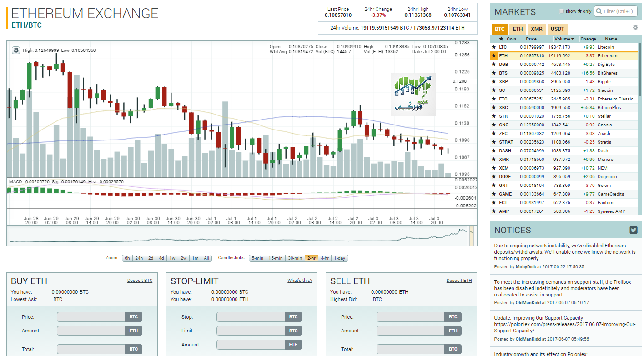Image resolution: width=644 pixels, height=356 pixels.
Task: Focus Sell ETH Amount input field
Action: [x=410, y=331]
